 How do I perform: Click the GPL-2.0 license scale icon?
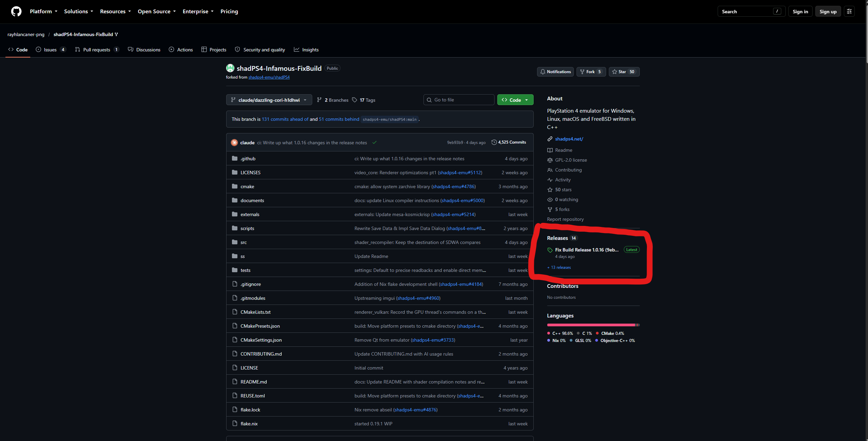[x=550, y=160]
